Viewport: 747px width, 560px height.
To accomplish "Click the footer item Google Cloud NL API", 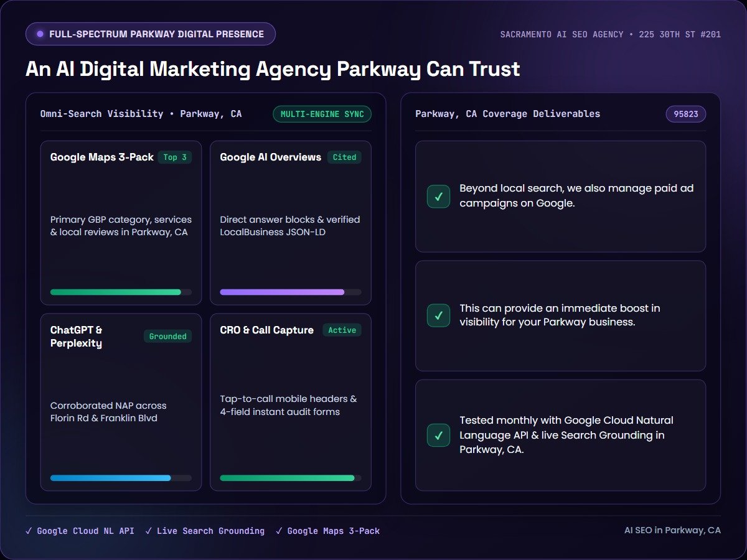I will click(80, 531).
